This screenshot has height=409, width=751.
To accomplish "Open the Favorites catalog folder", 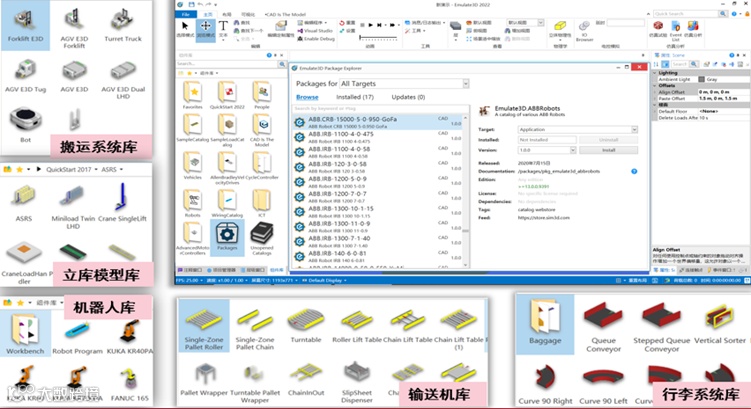I will click(x=193, y=95).
